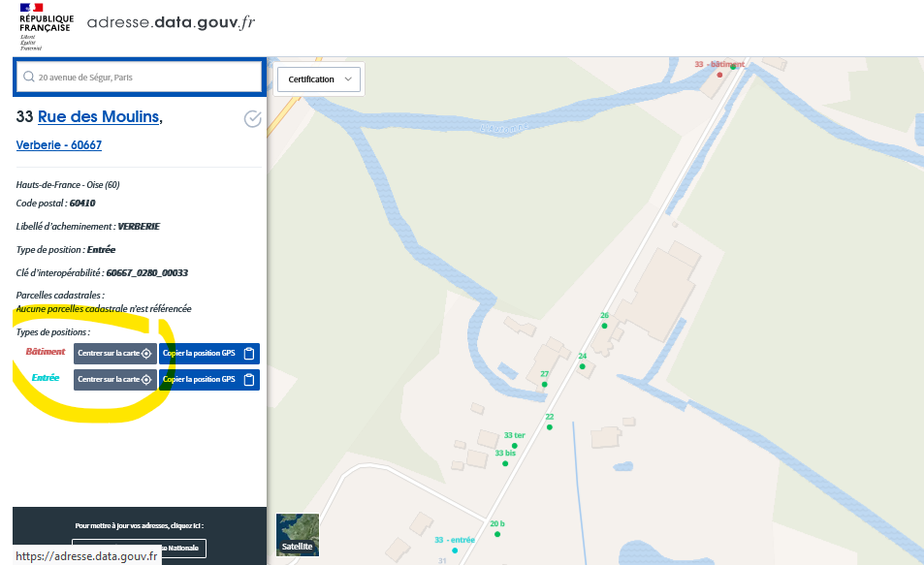Click the VERBERIE libellé d'acheminement value
Viewport: 924px width, 565px height.
(139, 226)
